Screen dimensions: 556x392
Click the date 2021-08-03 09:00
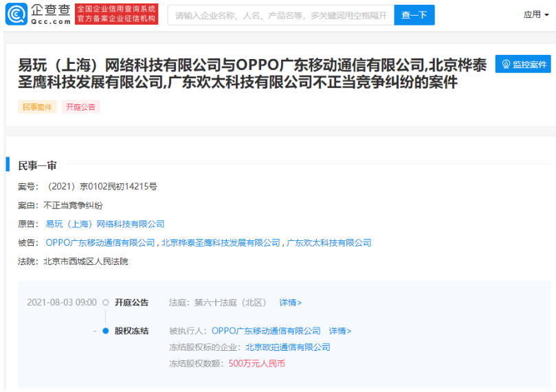click(62, 303)
